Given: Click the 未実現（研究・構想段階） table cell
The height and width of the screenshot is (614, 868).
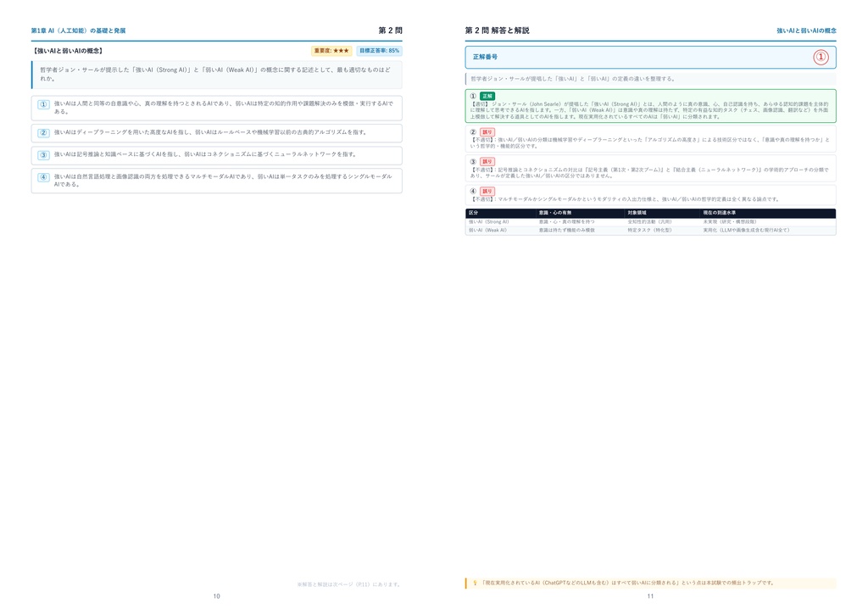Looking at the screenshot, I should 730,222.
